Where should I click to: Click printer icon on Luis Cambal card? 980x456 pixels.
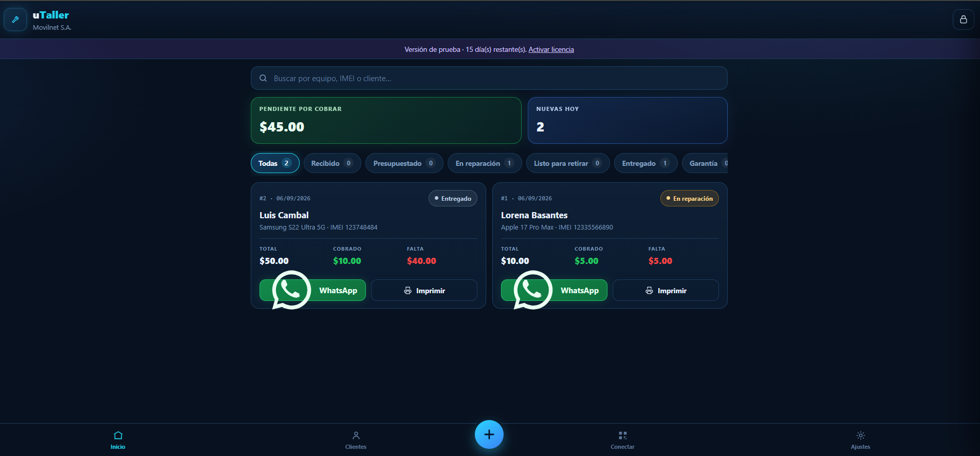[x=408, y=291]
